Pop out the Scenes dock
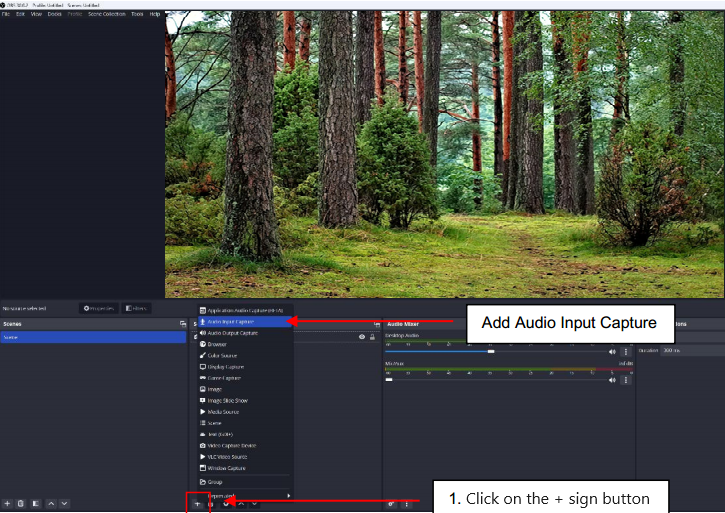 [183, 324]
